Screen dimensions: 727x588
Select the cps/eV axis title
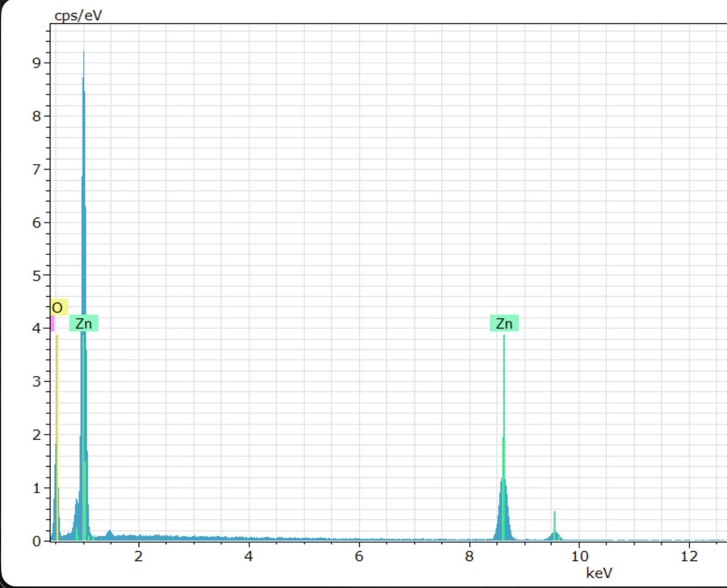(x=78, y=15)
